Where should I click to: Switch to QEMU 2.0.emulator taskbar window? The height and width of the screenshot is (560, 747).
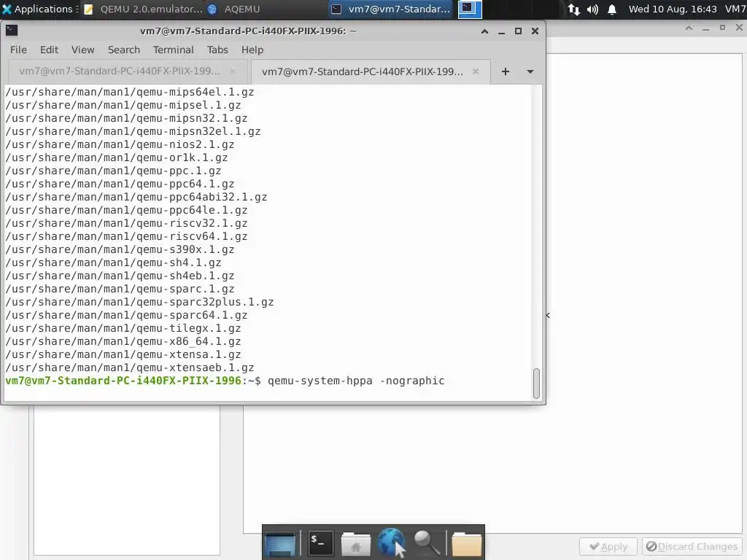pyautogui.click(x=143, y=9)
